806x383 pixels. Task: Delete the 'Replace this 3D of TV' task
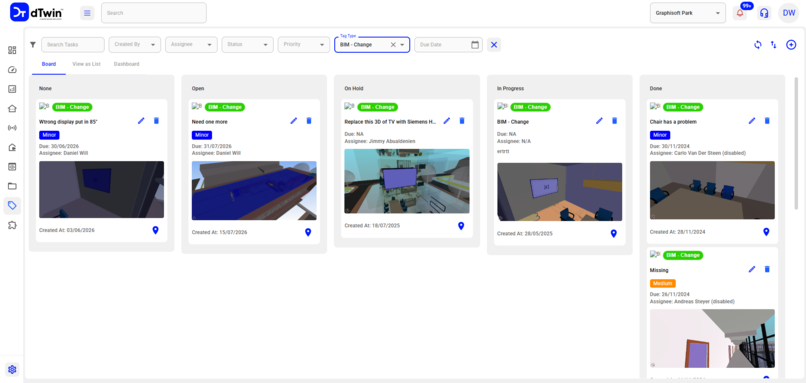(462, 121)
